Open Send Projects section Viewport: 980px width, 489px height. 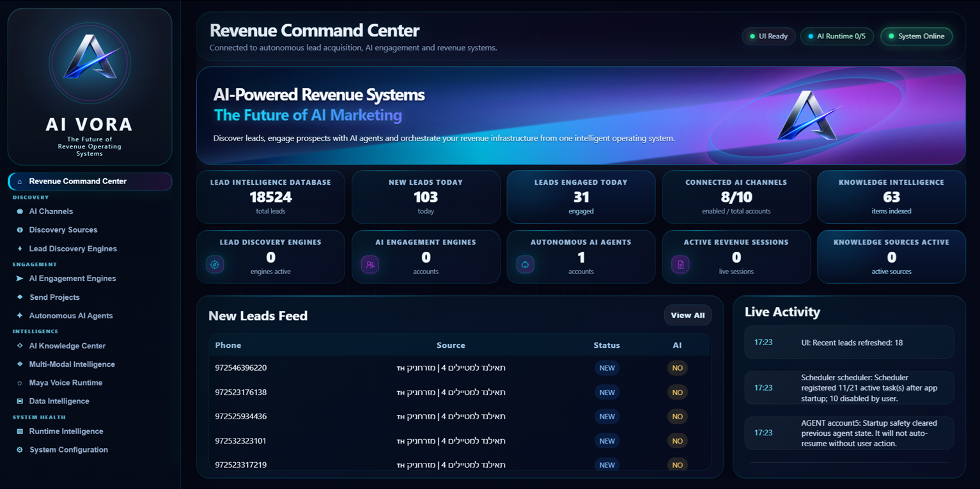pyautogui.click(x=54, y=297)
